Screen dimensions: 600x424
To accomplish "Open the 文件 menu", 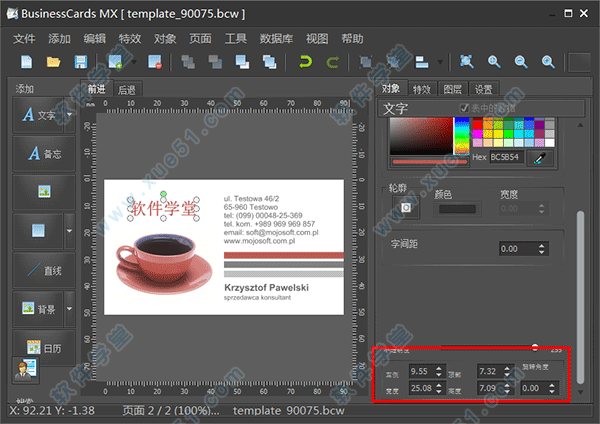I will (x=24, y=39).
